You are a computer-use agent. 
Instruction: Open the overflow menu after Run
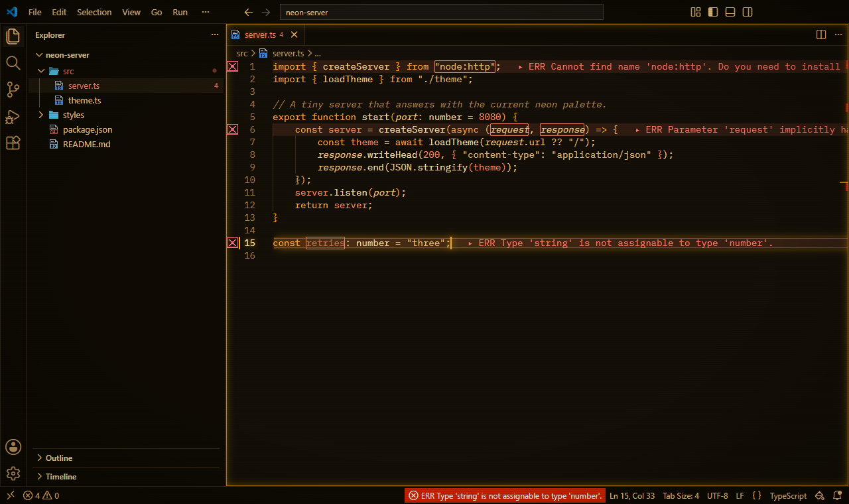205,12
